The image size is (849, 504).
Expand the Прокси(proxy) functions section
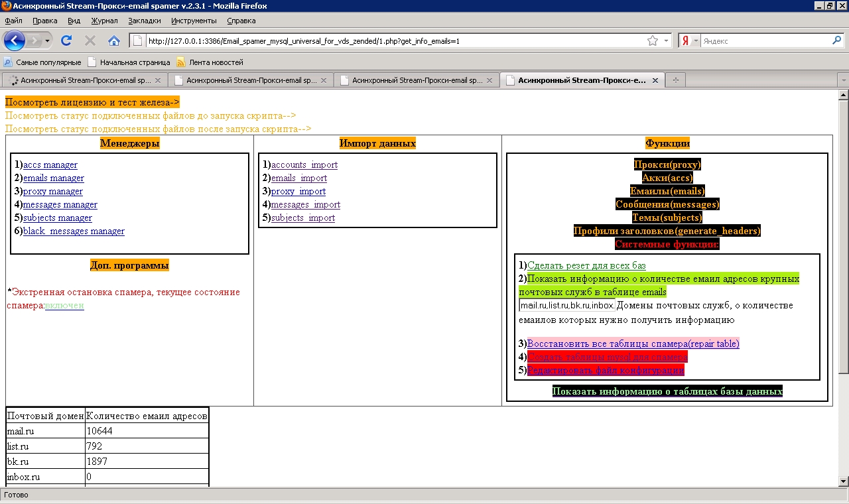[x=667, y=164]
